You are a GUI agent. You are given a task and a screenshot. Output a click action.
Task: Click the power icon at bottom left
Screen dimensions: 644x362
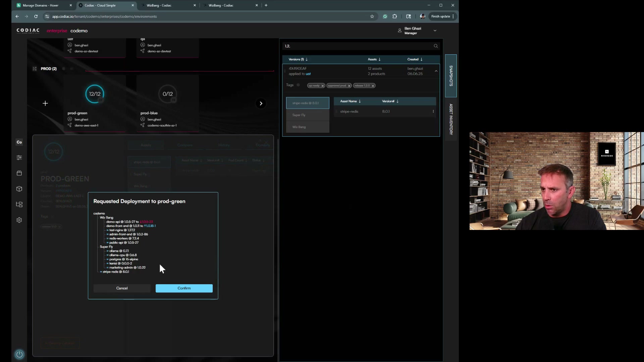click(19, 354)
